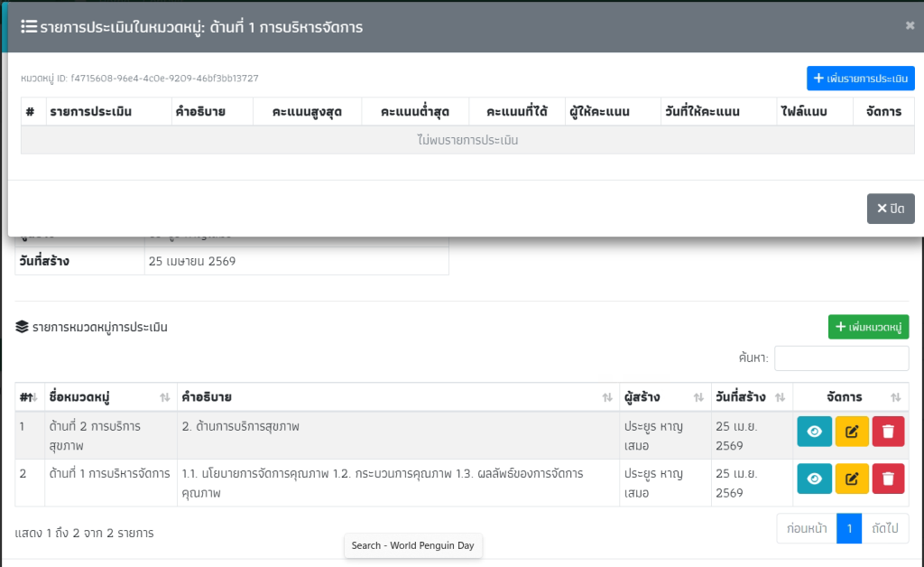This screenshot has height=567, width=924.
Task: Close the modal with the X icon
Action: (910, 25)
